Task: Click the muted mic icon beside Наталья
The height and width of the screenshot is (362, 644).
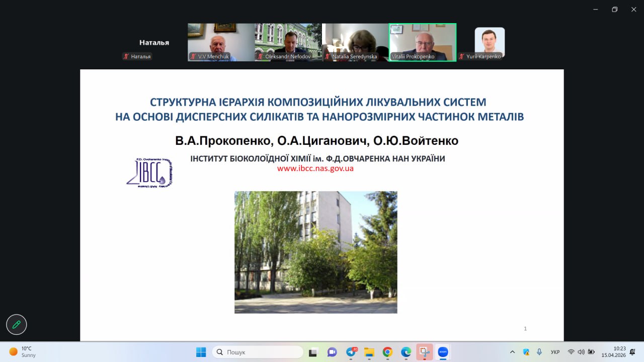Action: (x=126, y=57)
